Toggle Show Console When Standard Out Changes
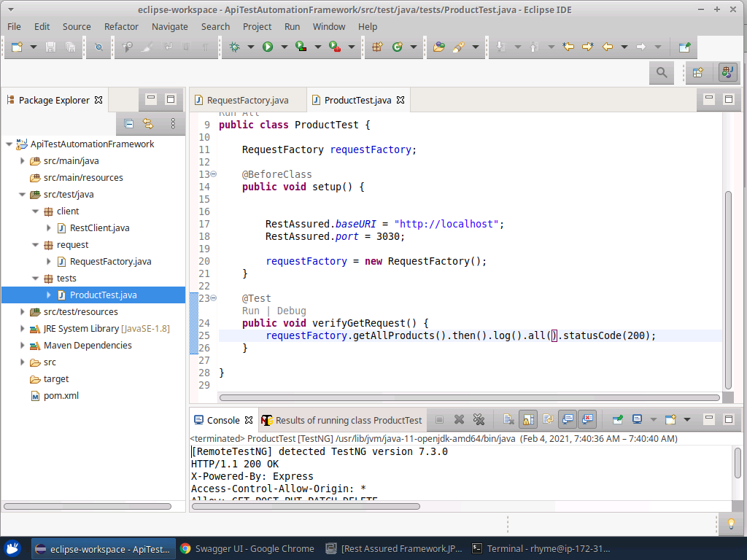The image size is (747, 560). pos(568,419)
